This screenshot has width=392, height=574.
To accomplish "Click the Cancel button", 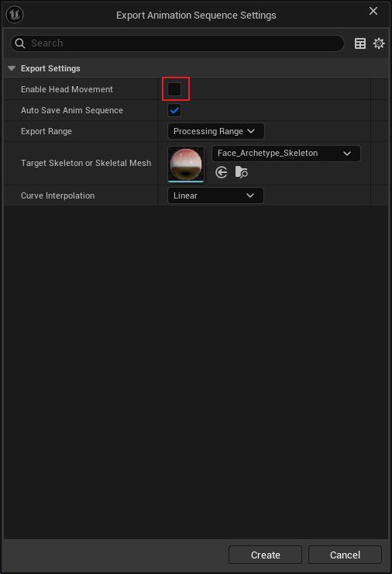I will point(345,555).
